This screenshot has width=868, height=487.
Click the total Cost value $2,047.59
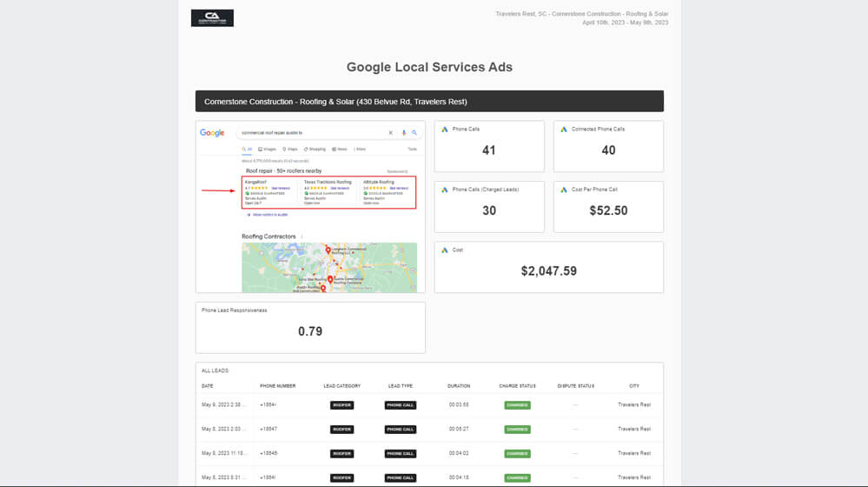click(548, 271)
